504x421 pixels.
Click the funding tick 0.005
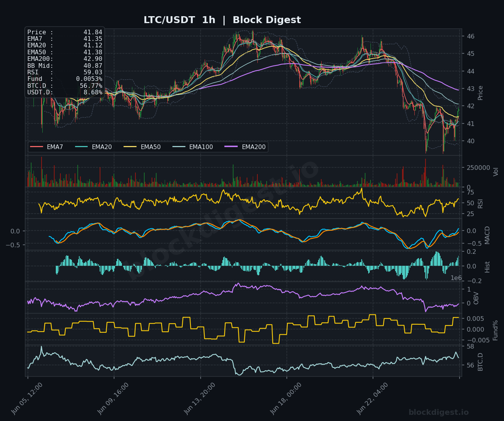coord(475,319)
